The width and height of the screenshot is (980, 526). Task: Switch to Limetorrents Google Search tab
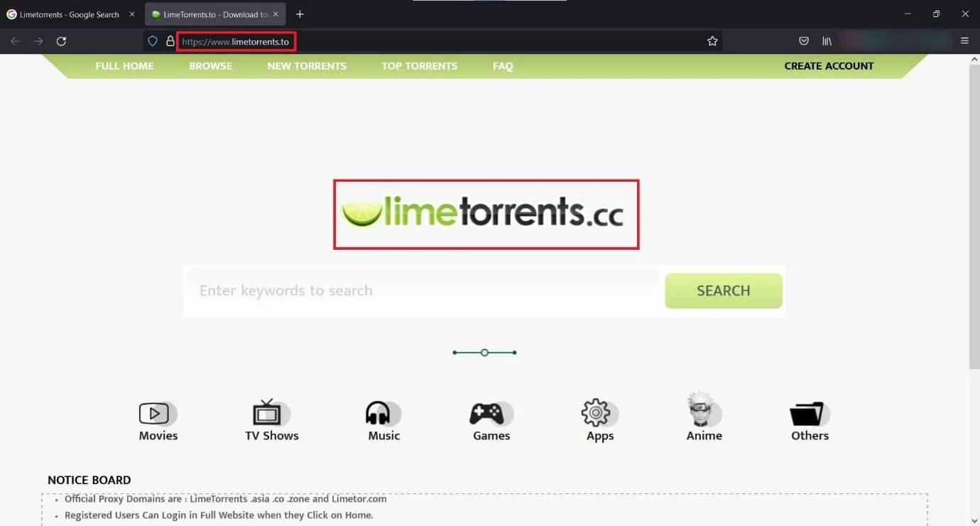coord(70,14)
